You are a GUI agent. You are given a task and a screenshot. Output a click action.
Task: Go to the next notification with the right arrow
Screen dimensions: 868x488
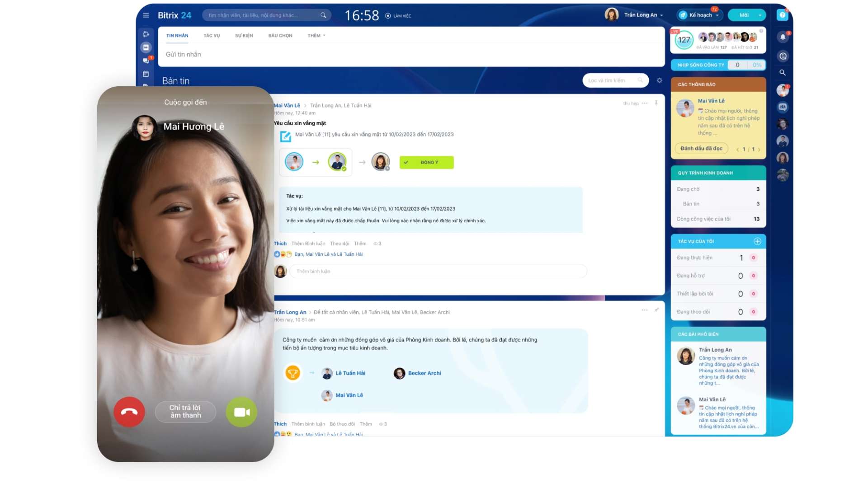(x=759, y=149)
